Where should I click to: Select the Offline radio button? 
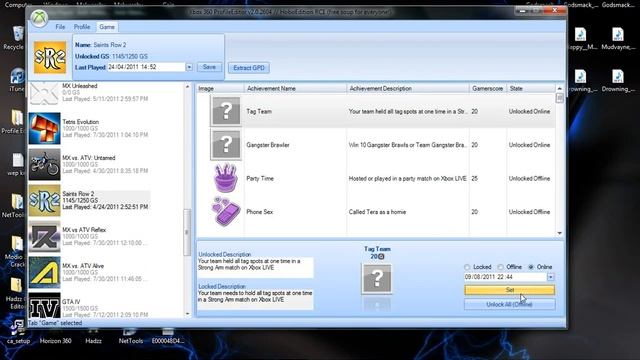coord(500,267)
